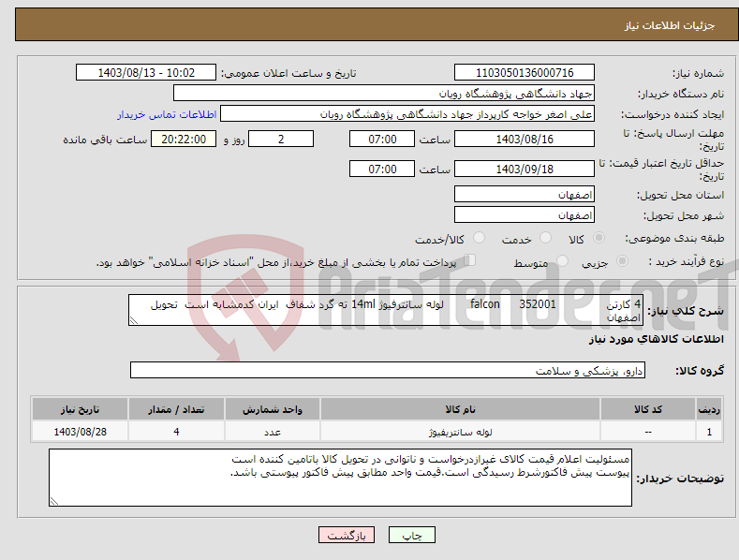
Task: Click the نام کالا column header
Action: point(460,409)
